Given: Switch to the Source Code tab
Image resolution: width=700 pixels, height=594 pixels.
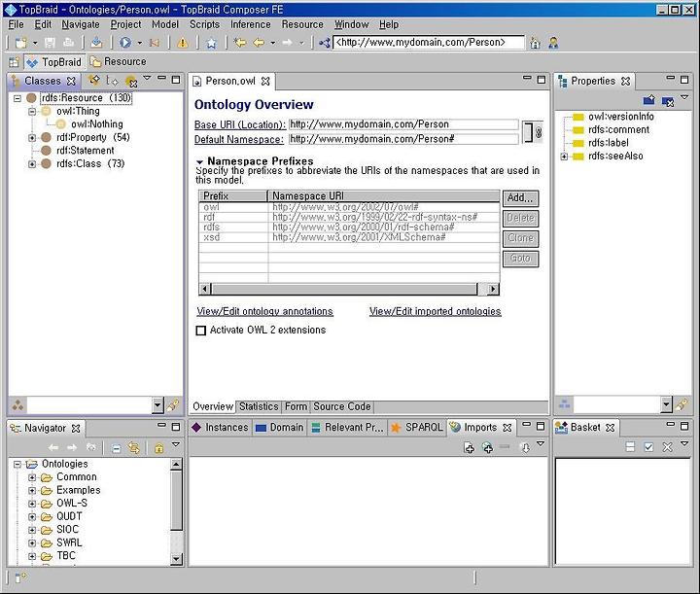Looking at the screenshot, I should (x=342, y=406).
